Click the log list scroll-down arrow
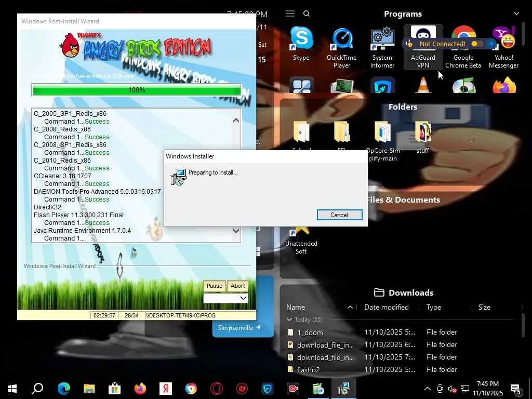Image resolution: width=532 pixels, height=399 pixels. (x=236, y=231)
